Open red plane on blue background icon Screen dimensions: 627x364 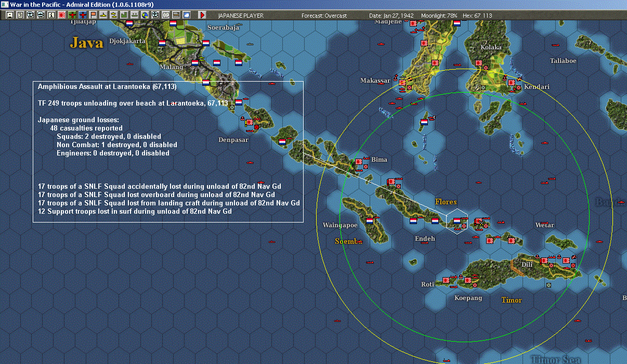click(83, 15)
